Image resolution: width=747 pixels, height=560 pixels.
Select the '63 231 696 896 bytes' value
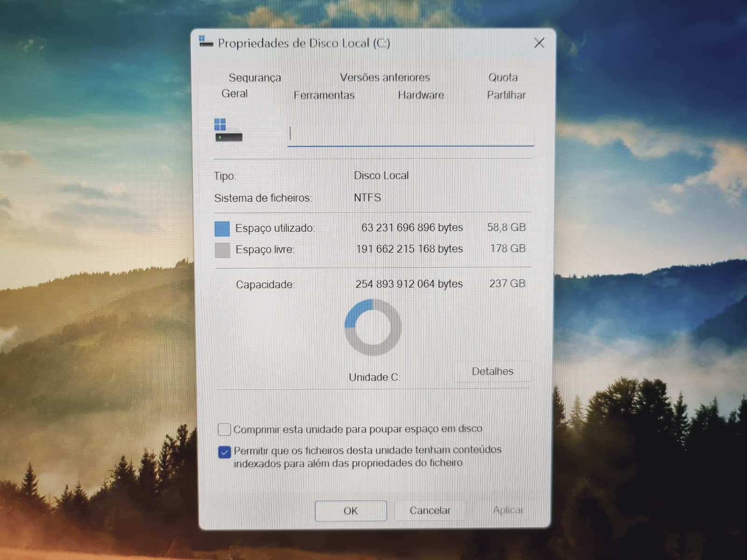coord(412,227)
